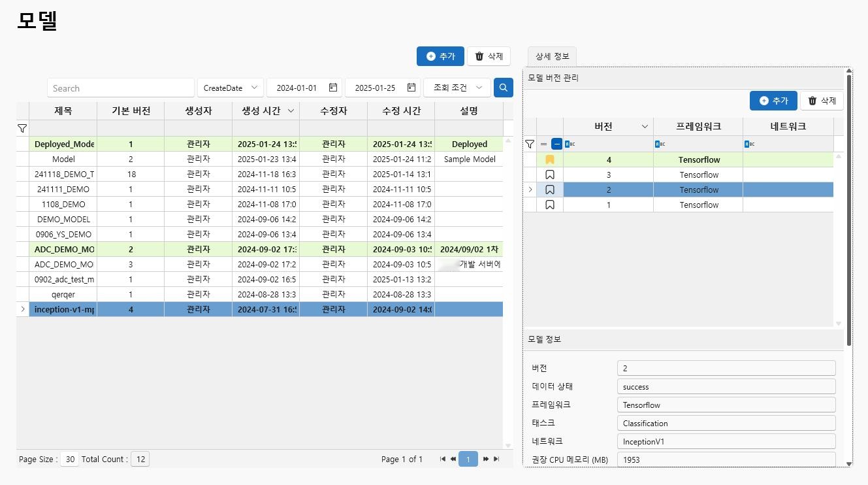The height and width of the screenshot is (485, 868).
Task: Click the 추가 button above the model list
Action: point(440,56)
